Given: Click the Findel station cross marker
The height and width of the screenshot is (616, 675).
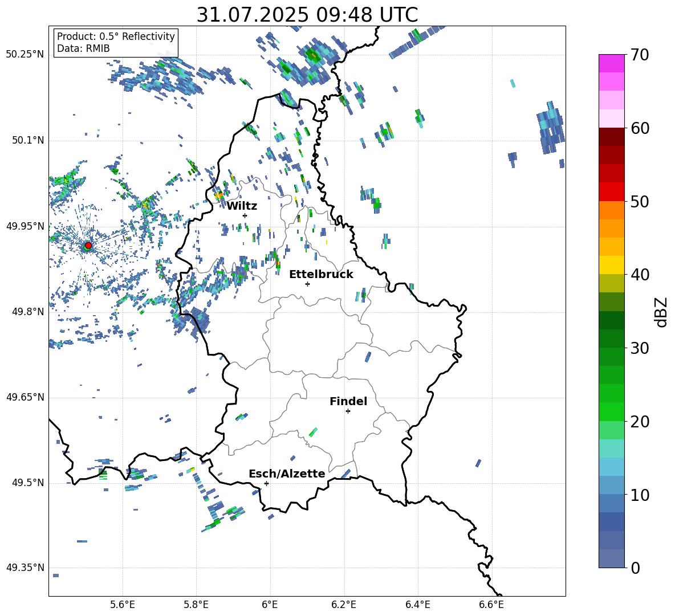Looking at the screenshot, I should click(348, 411).
